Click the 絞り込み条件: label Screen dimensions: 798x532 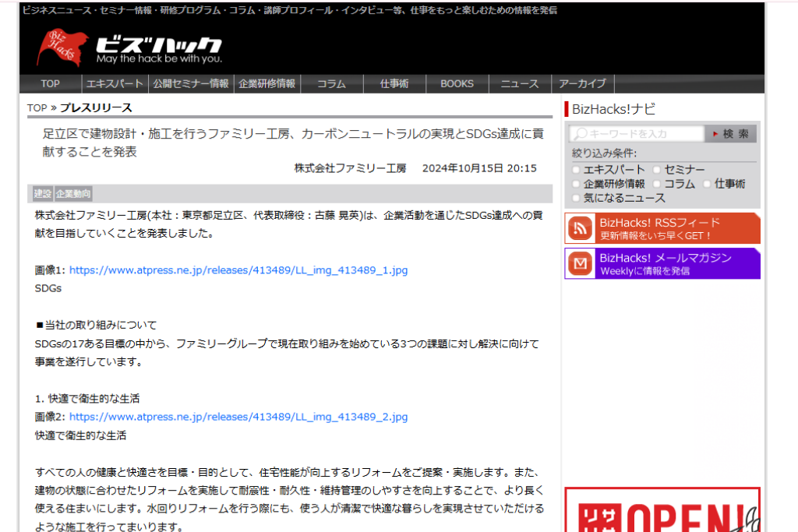(x=604, y=153)
